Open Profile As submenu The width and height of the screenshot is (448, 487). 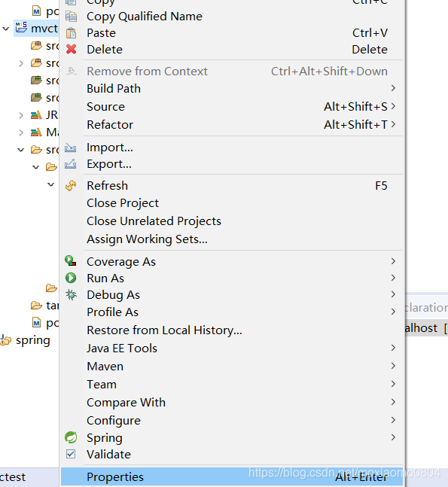click(232, 312)
